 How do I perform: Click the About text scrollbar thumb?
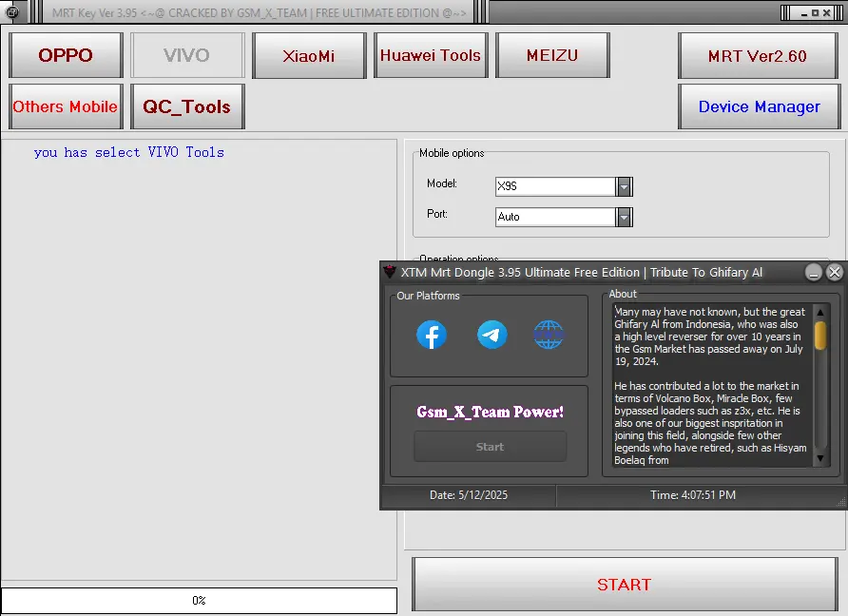pyautogui.click(x=820, y=336)
